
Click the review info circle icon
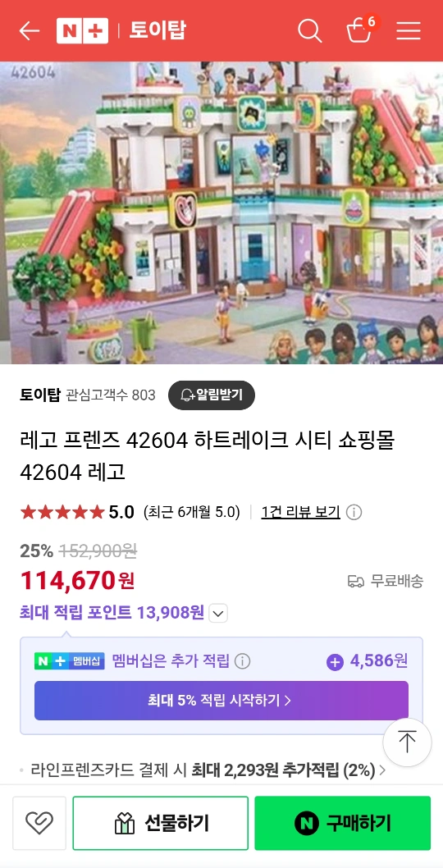tap(354, 513)
